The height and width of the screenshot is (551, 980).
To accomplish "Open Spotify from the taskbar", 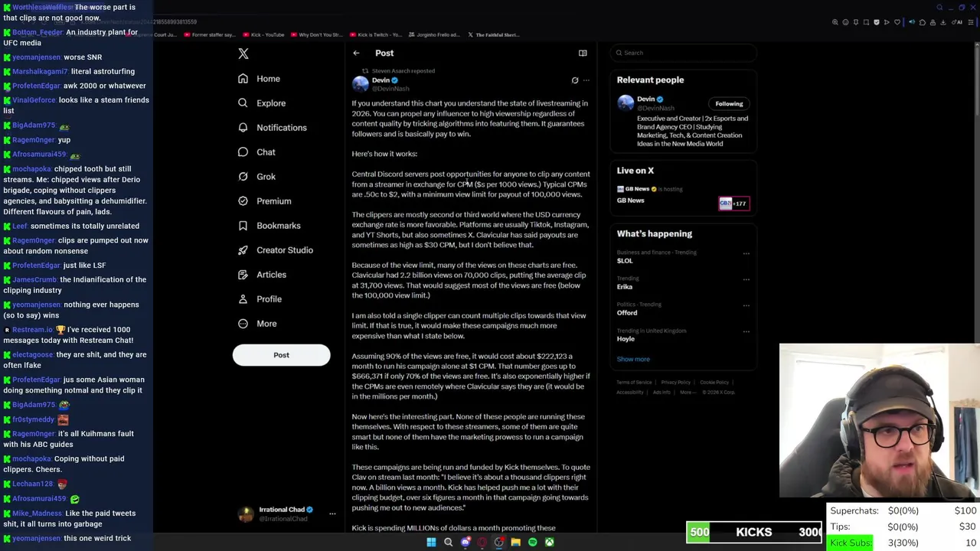I will tap(532, 542).
